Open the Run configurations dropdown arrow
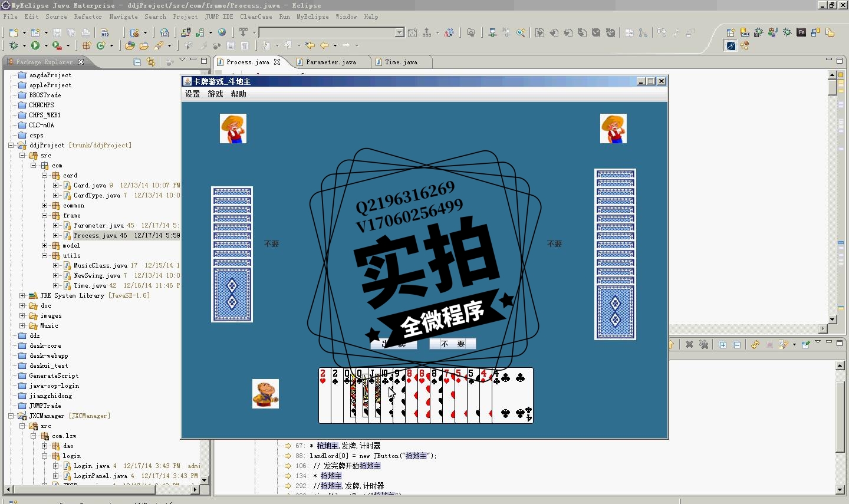Viewport: 849px width, 504px height. pyautogui.click(x=46, y=45)
